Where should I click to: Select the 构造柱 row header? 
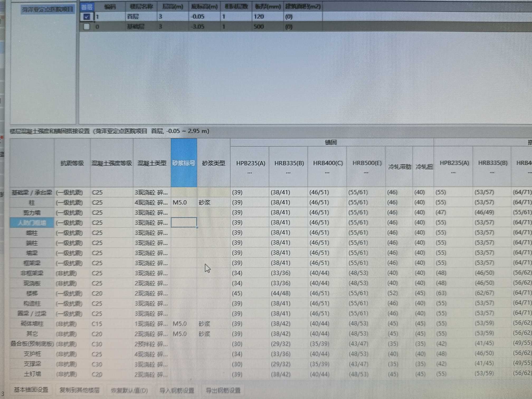[32, 303]
